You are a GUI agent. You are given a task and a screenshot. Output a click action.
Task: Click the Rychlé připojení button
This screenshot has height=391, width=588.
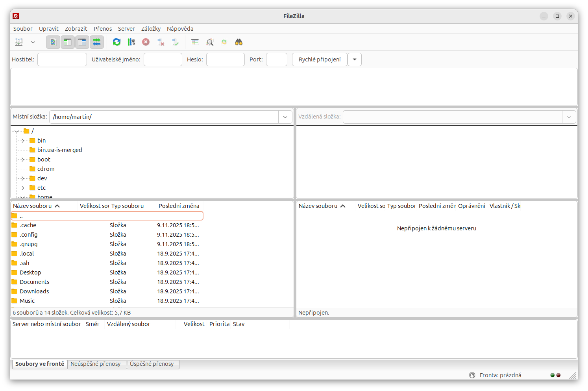[319, 59]
